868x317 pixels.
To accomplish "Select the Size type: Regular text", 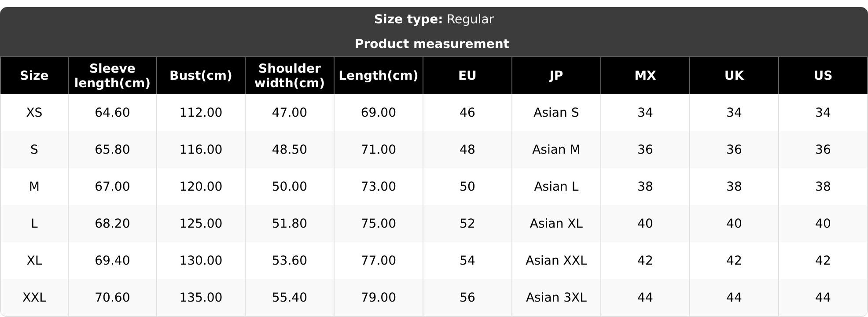I will (x=434, y=19).
